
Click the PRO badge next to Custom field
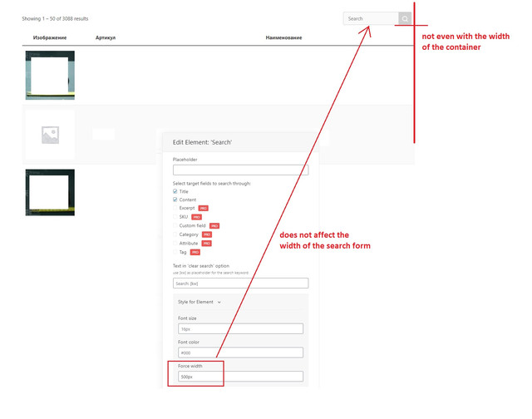tap(214, 225)
